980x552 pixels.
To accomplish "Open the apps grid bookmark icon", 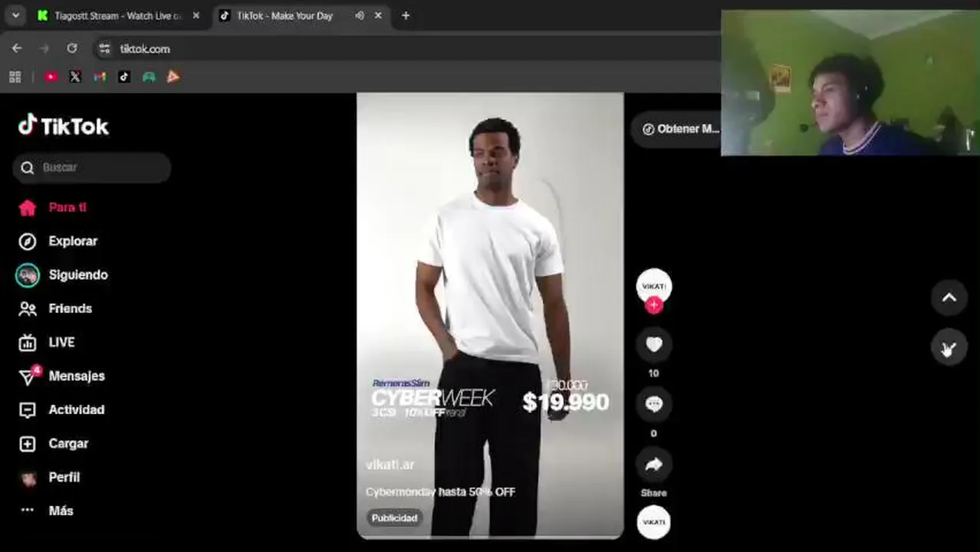I will [15, 77].
